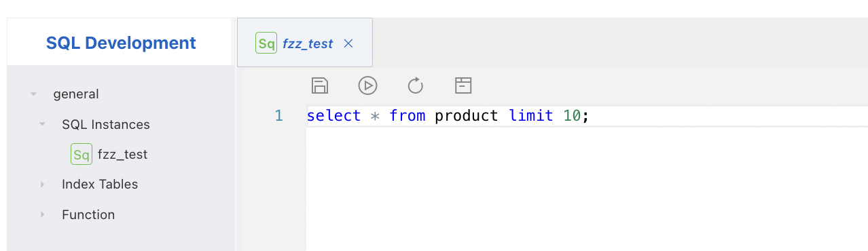Select the general folder label
The image size is (868, 251).
76,94
